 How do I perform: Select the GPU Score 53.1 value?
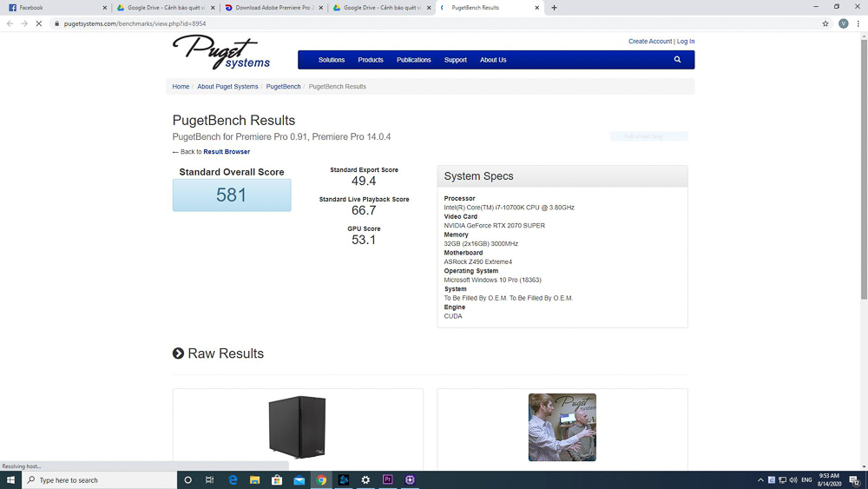point(364,240)
